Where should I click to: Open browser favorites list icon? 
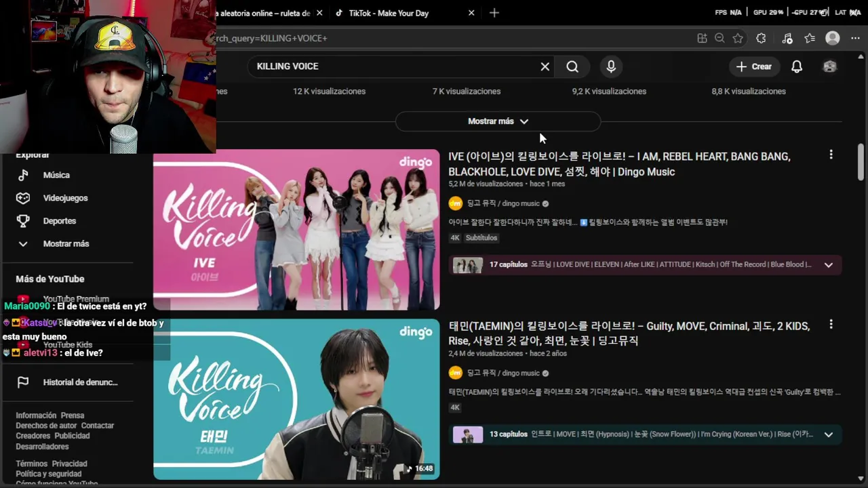pos(810,39)
